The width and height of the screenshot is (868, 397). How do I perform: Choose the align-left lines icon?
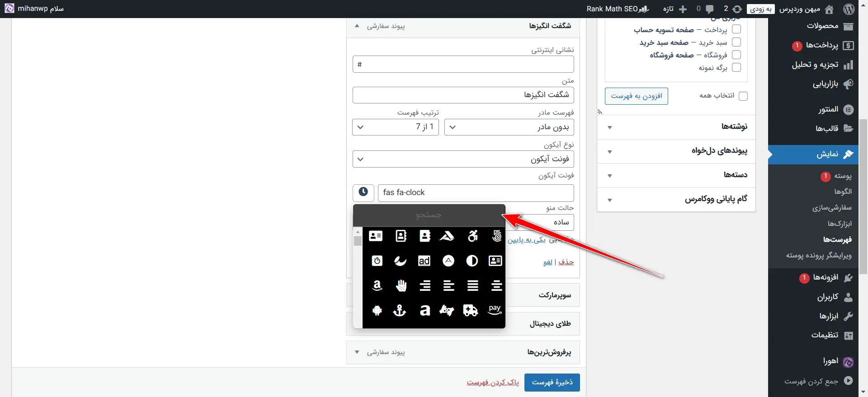tap(448, 285)
